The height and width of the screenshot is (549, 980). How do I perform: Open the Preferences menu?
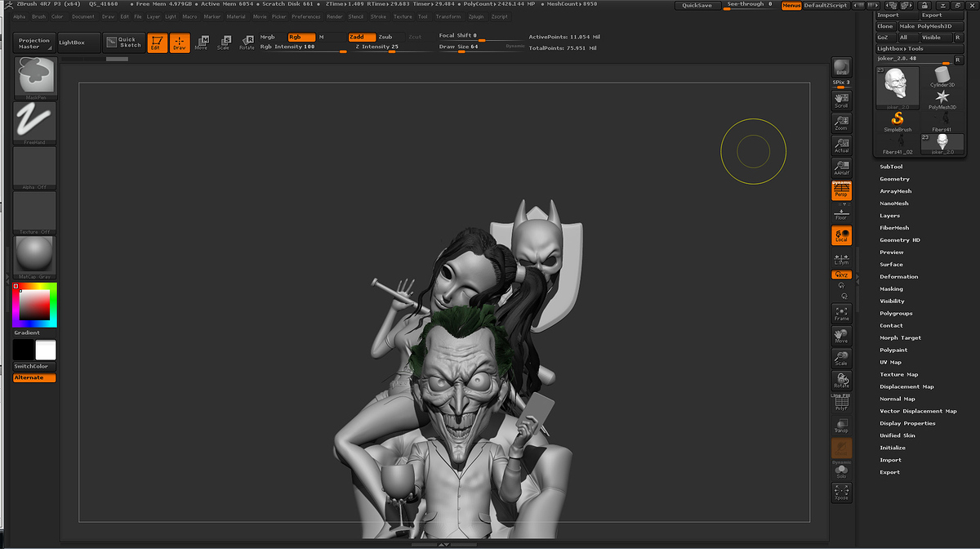(x=306, y=16)
